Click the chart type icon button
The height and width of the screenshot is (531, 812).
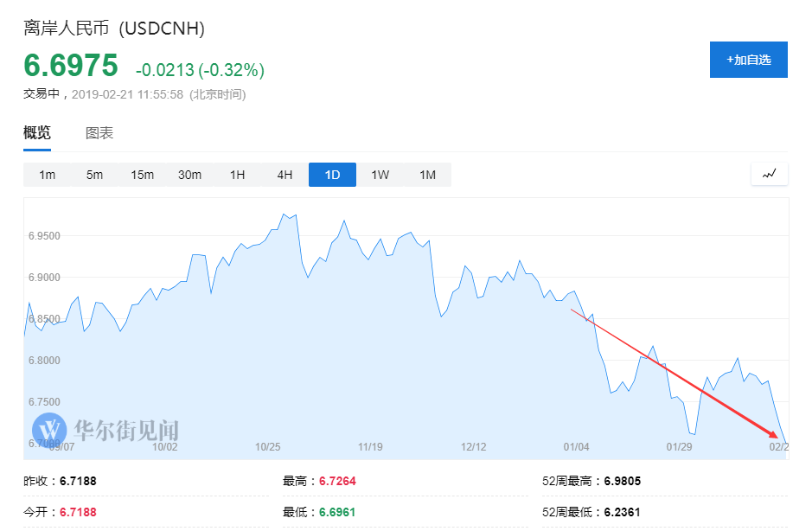(770, 174)
